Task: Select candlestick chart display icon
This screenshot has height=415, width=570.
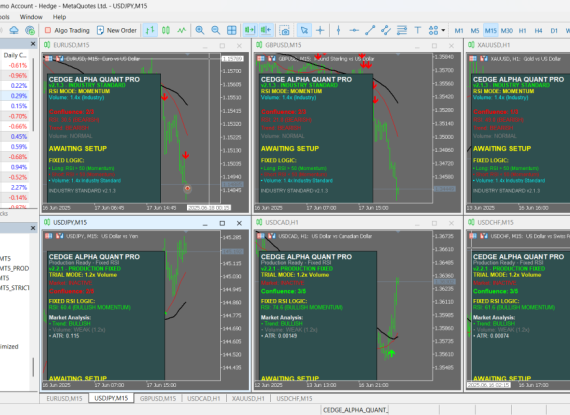Action: pyautogui.click(x=166, y=30)
